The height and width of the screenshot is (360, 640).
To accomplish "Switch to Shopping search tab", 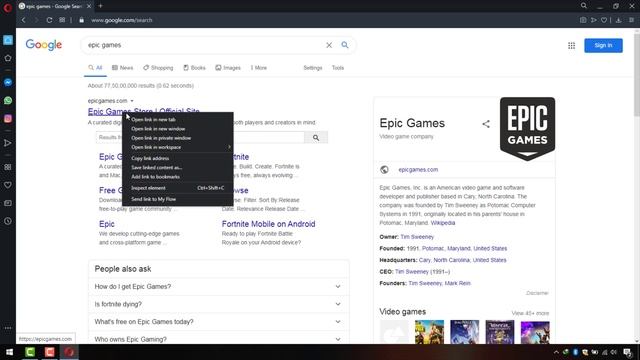I will click(158, 68).
